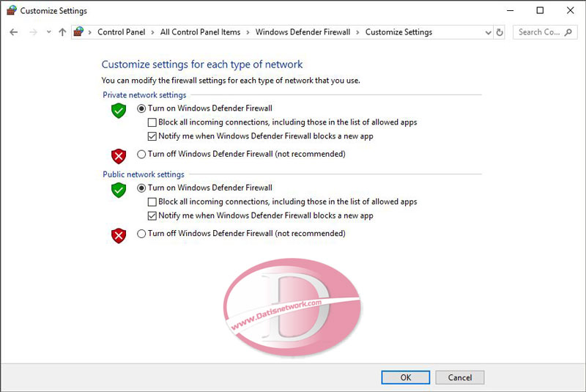Screen dimensions: 586x392
Task: Click the firewall icon in address bar
Action: (x=78, y=32)
